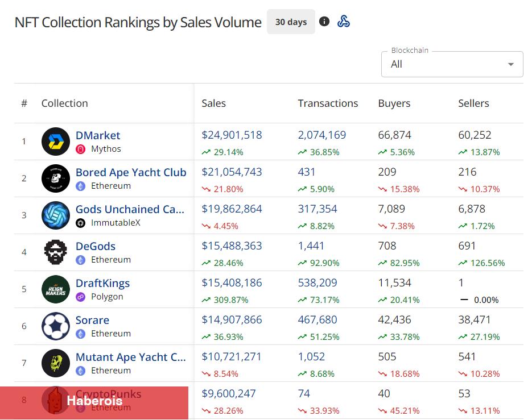Click the Sorare soccer ball logo
Viewport: 532px width, 420px height.
click(x=56, y=326)
